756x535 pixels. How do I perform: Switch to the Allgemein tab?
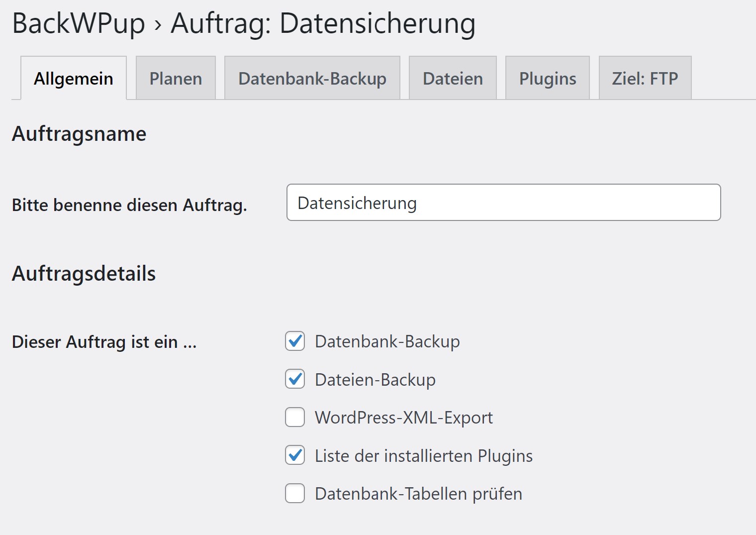(x=74, y=78)
